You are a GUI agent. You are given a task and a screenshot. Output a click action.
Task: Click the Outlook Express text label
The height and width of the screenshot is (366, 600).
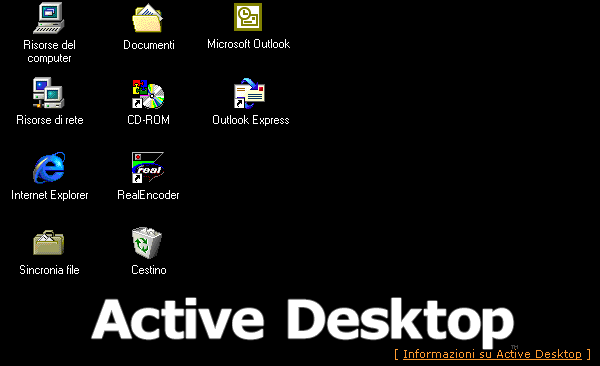coord(251,120)
